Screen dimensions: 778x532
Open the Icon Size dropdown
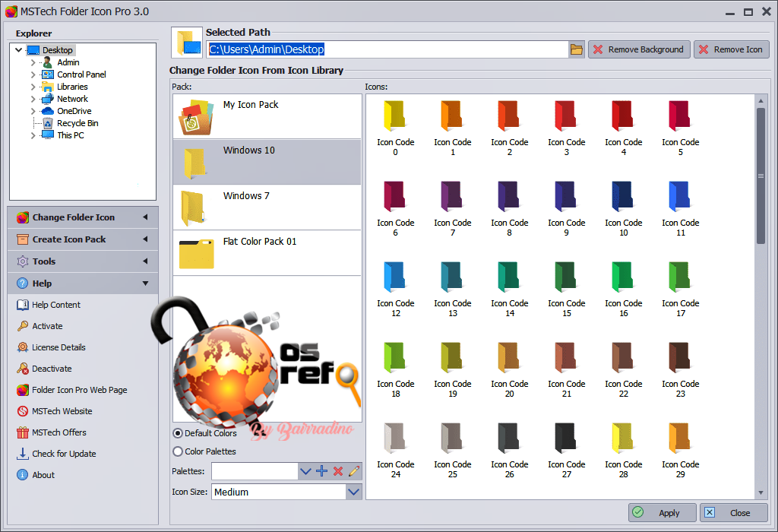click(x=354, y=492)
